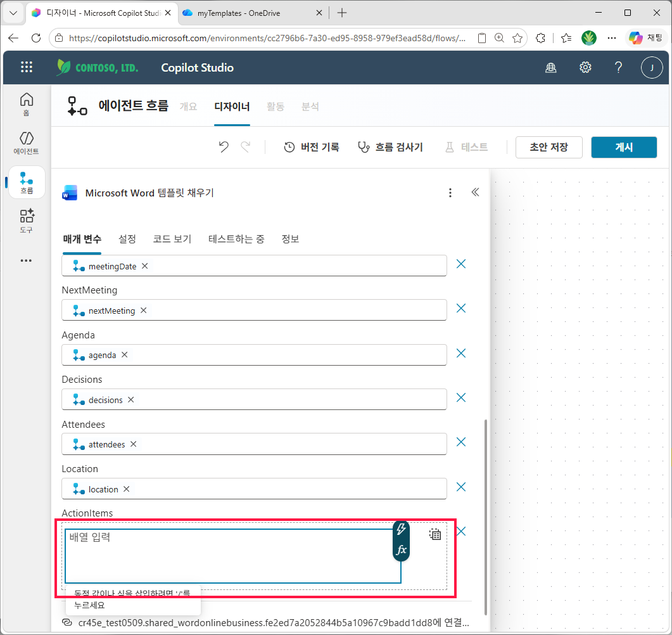Remove the nextMeeting token chip
Viewport: 672px width, 635px height.
coord(144,310)
